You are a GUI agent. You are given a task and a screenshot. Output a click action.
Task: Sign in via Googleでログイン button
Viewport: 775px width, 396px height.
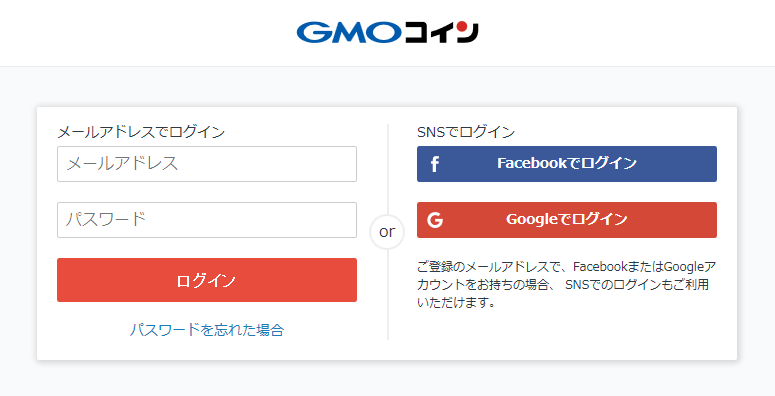coord(567,220)
